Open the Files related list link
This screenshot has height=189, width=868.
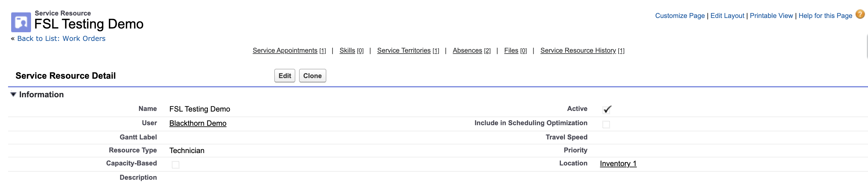[x=511, y=51]
